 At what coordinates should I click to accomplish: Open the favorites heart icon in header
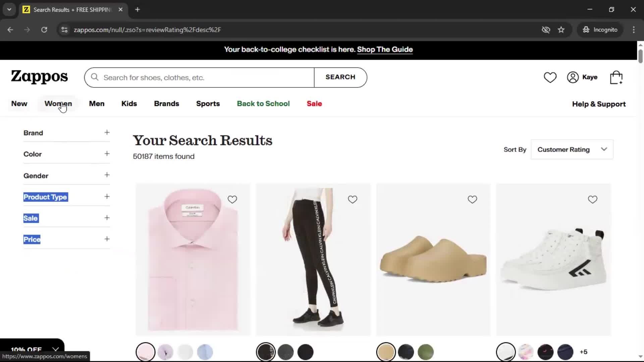click(550, 77)
